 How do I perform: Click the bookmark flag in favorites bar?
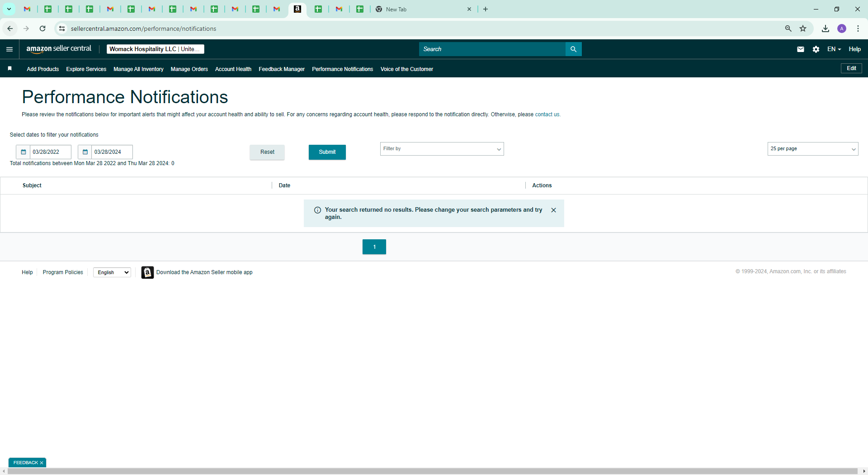coord(10,68)
